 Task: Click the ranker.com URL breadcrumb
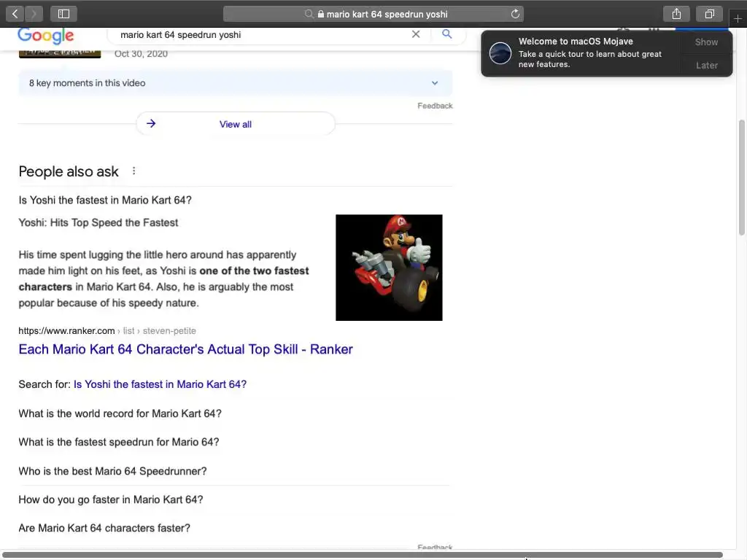(107, 330)
